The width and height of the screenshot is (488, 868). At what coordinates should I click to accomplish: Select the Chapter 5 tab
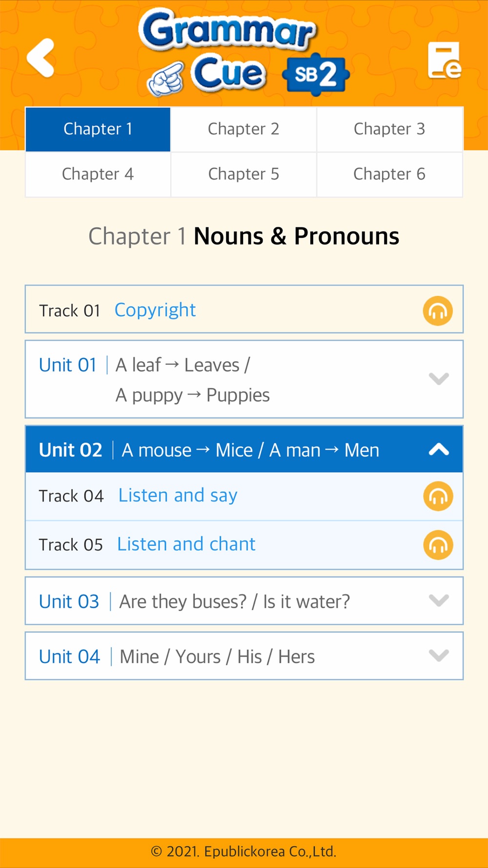[x=244, y=174]
